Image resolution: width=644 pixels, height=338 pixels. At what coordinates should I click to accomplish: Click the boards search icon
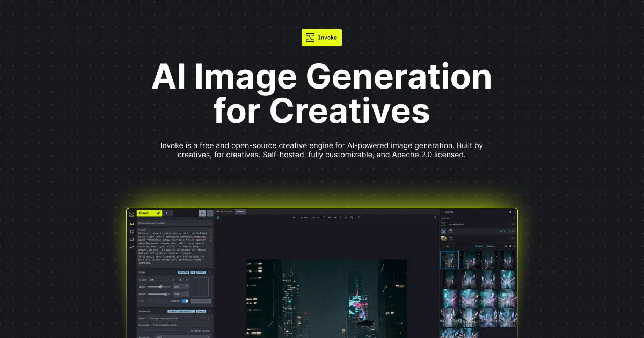click(x=514, y=212)
